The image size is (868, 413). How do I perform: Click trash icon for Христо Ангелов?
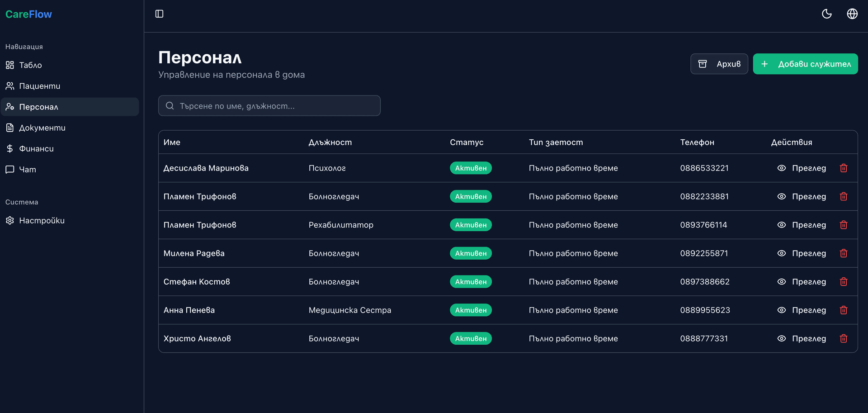click(843, 339)
